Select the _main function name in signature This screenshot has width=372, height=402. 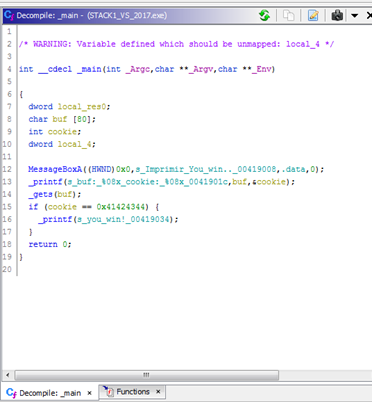click(89, 69)
